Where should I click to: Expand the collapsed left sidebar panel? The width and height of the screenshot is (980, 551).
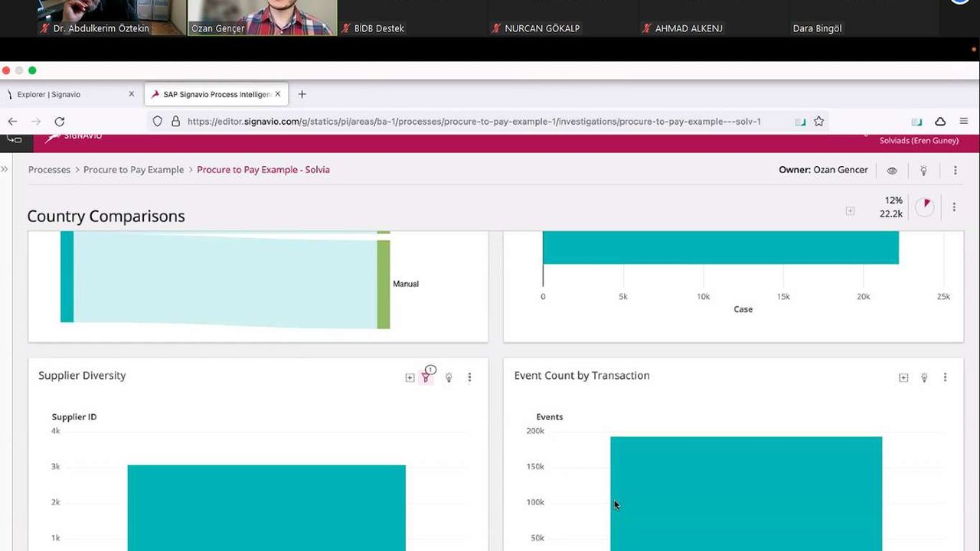(5, 169)
